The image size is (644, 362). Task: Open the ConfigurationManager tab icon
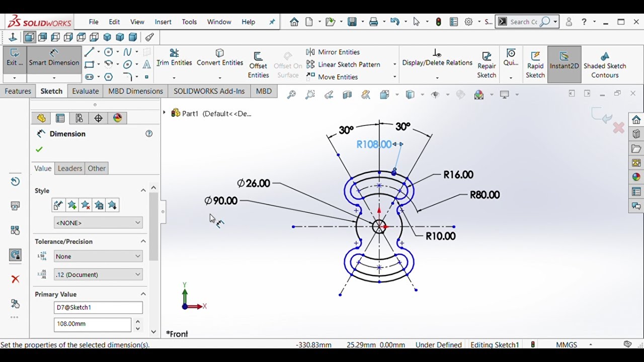(79, 118)
